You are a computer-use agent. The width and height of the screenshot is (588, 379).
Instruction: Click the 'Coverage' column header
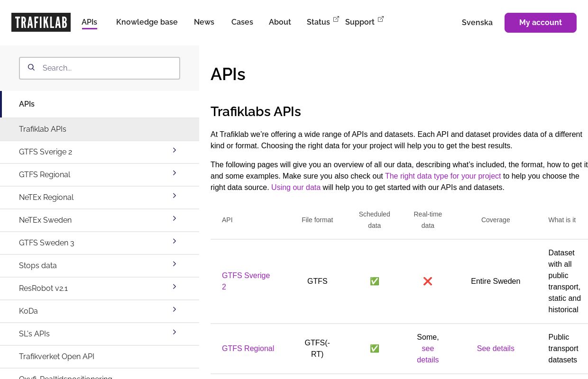click(496, 220)
